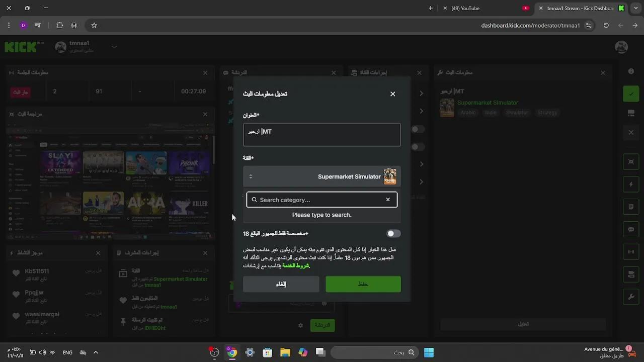Click the chat settings gear icon

(301, 325)
